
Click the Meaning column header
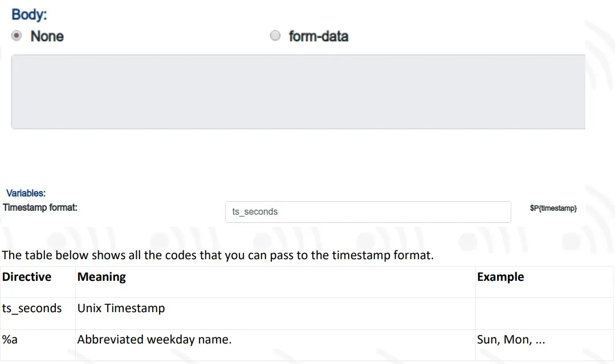101,277
